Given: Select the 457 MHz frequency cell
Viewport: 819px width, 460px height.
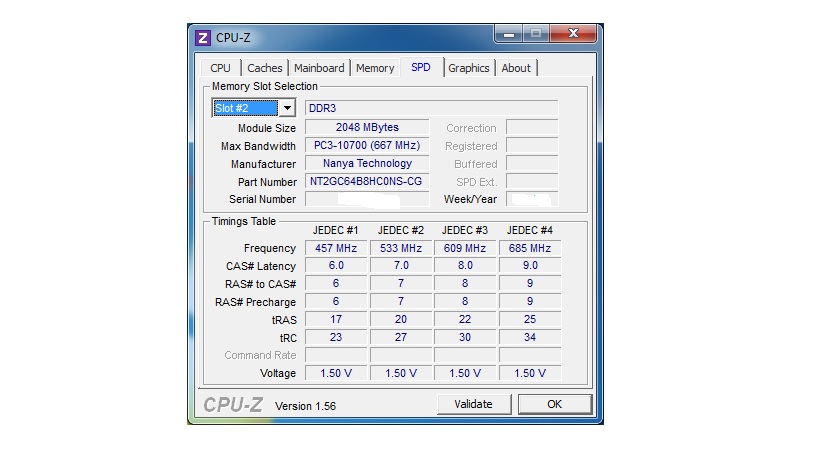Looking at the screenshot, I should pyautogui.click(x=336, y=248).
